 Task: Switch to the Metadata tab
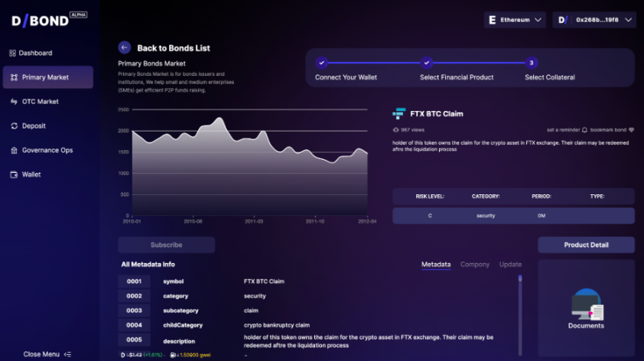436,265
